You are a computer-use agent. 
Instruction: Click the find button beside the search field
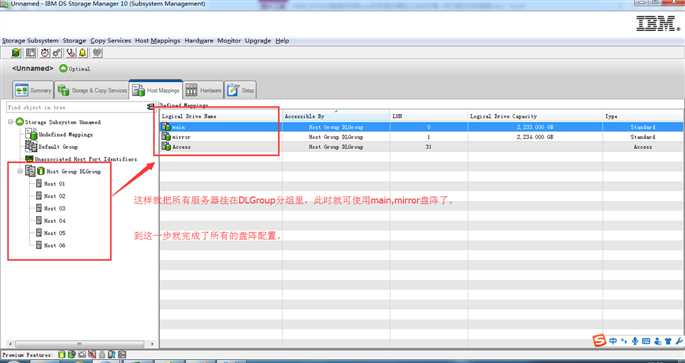click(x=151, y=107)
